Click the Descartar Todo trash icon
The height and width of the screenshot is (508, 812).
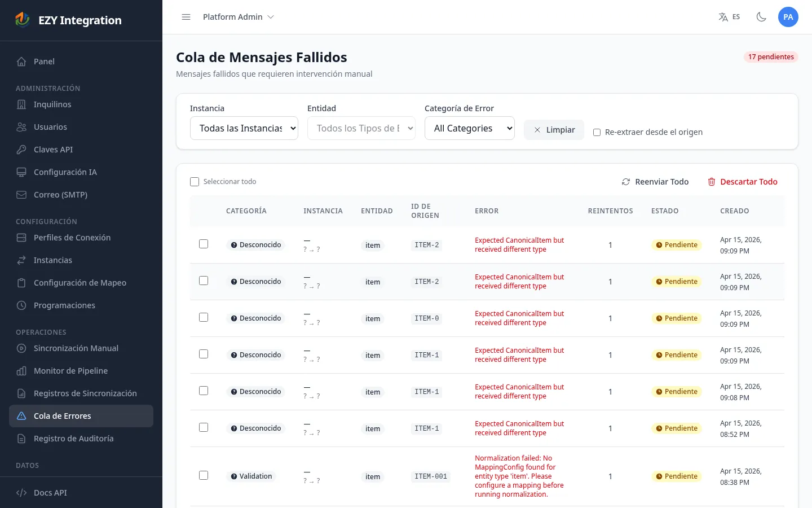(x=712, y=182)
